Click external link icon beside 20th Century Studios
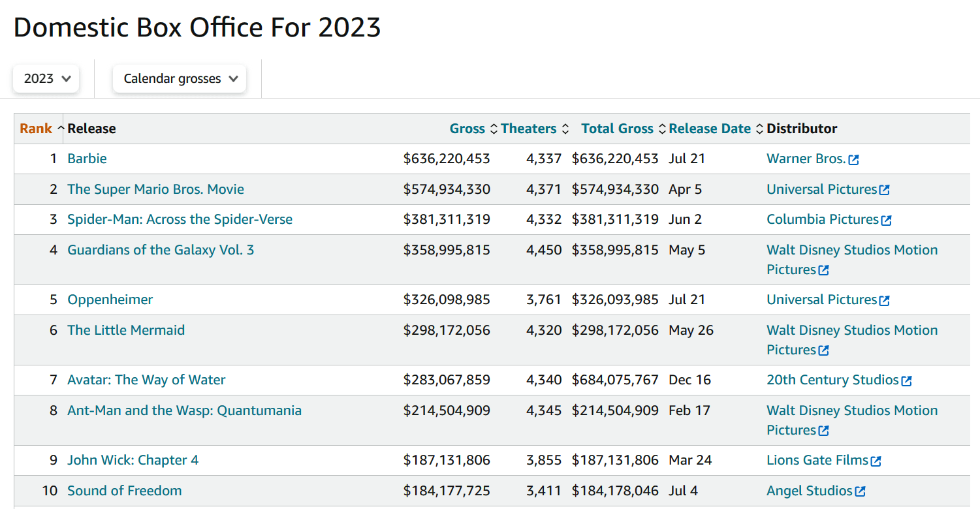The image size is (980, 509). pyautogui.click(x=906, y=381)
